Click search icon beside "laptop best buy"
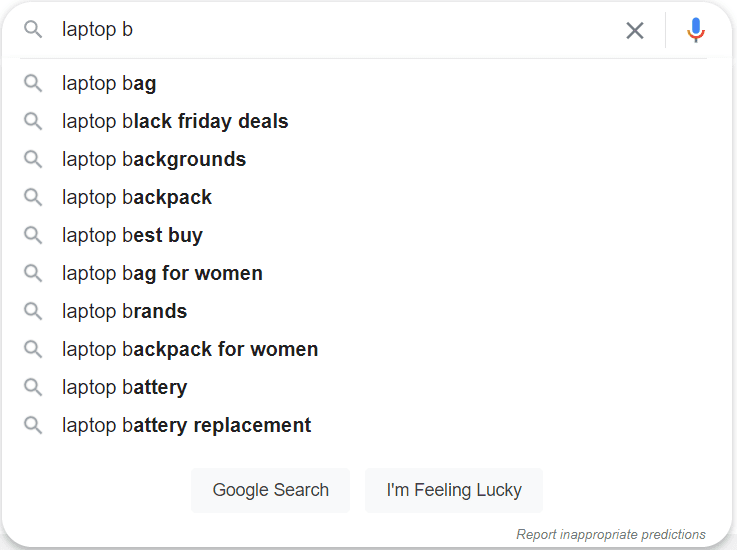Image resolution: width=737 pixels, height=550 pixels. tap(33, 235)
